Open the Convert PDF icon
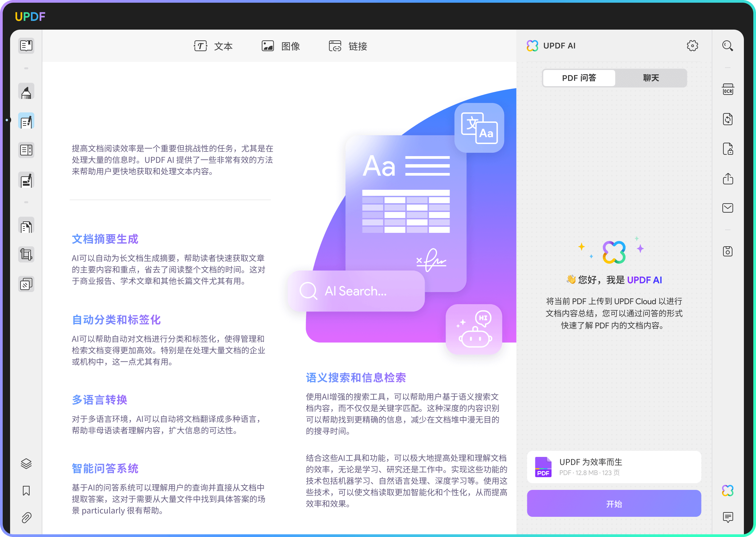This screenshot has height=537, width=756. click(728, 119)
